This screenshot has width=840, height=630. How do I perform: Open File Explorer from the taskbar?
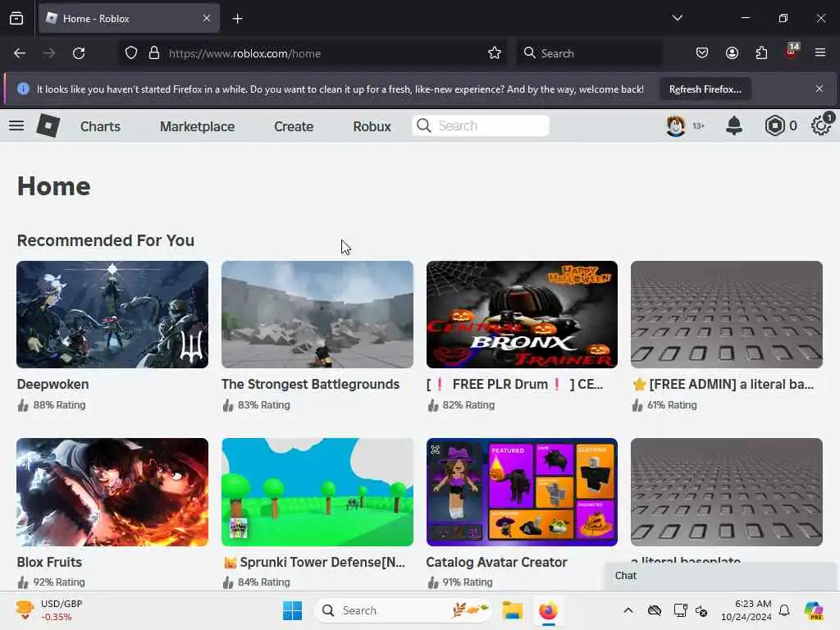[512, 610]
